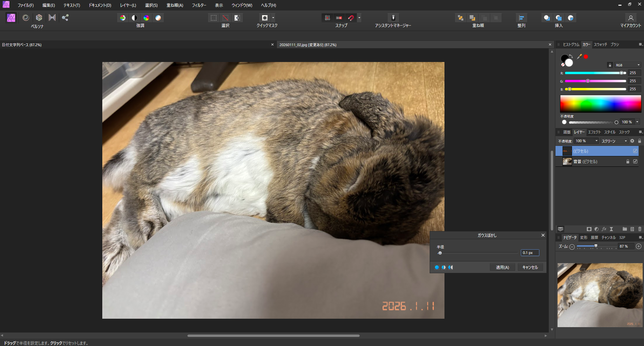The height and width of the screenshot is (346, 644).
Task: Click the 適用(A) button to apply blur
Action: pyautogui.click(x=502, y=267)
